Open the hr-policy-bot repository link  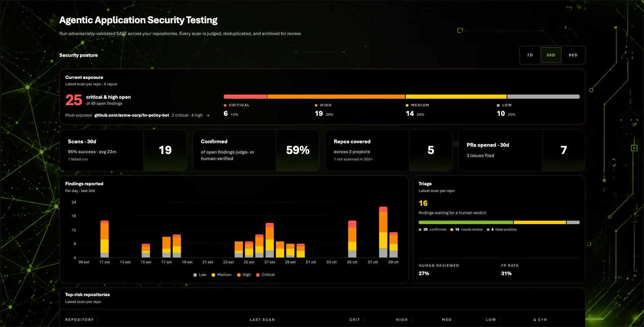pyautogui.click(x=132, y=115)
